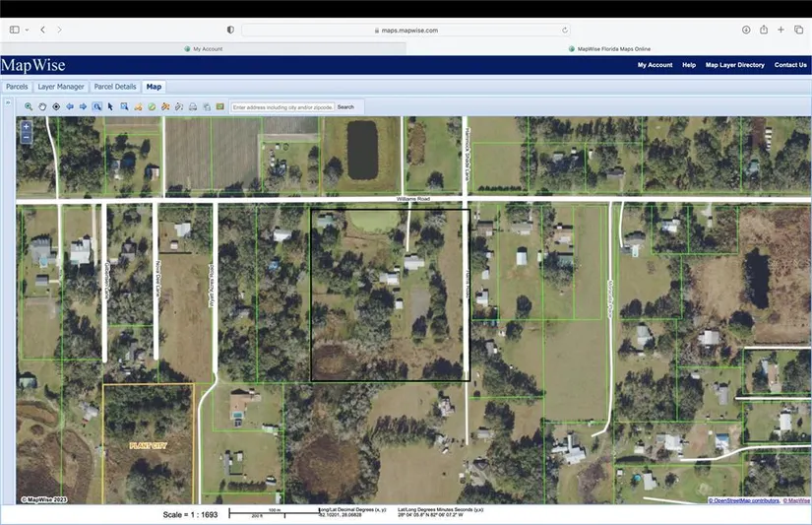The height and width of the screenshot is (525, 812).
Task: Click the address search input field
Action: (282, 106)
